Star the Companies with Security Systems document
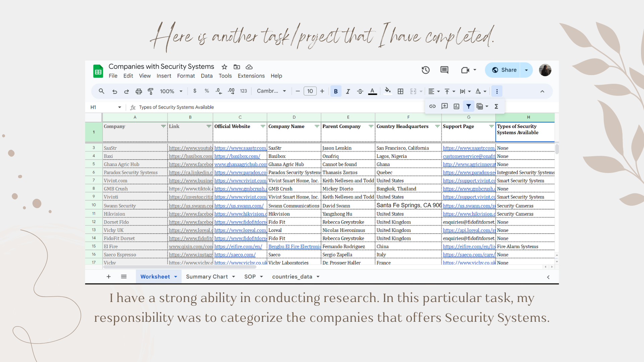 pos(224,67)
